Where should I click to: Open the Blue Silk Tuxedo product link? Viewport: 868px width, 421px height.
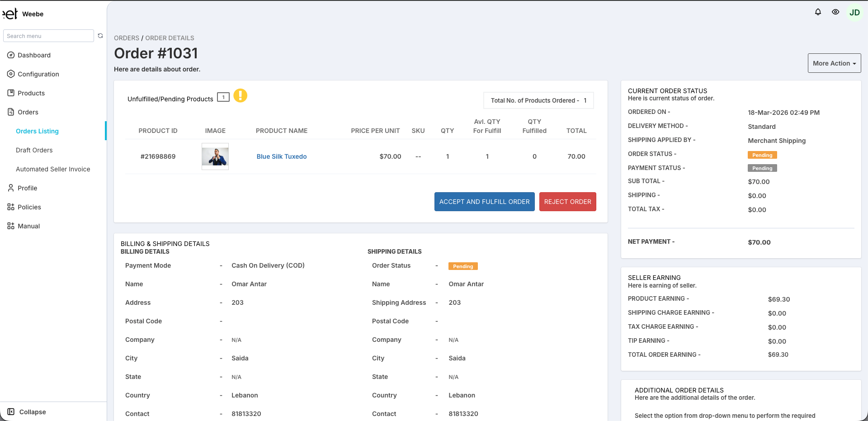pos(281,156)
